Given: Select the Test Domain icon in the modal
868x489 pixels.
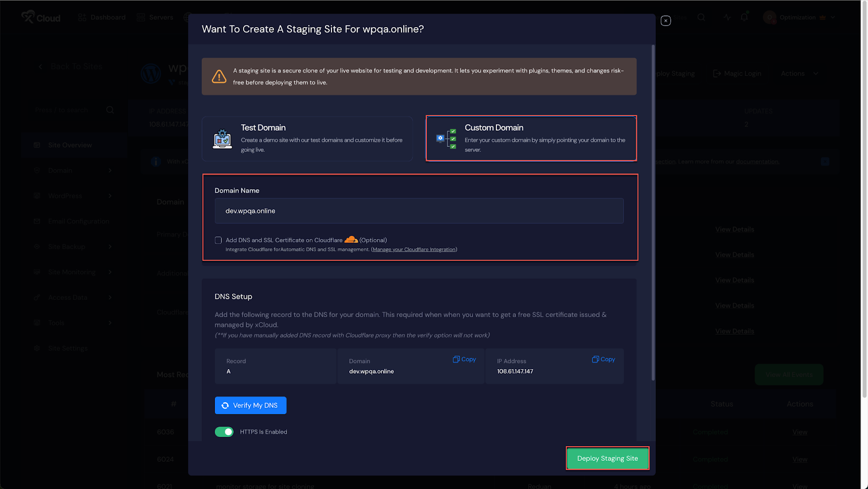Looking at the screenshot, I should pyautogui.click(x=222, y=138).
